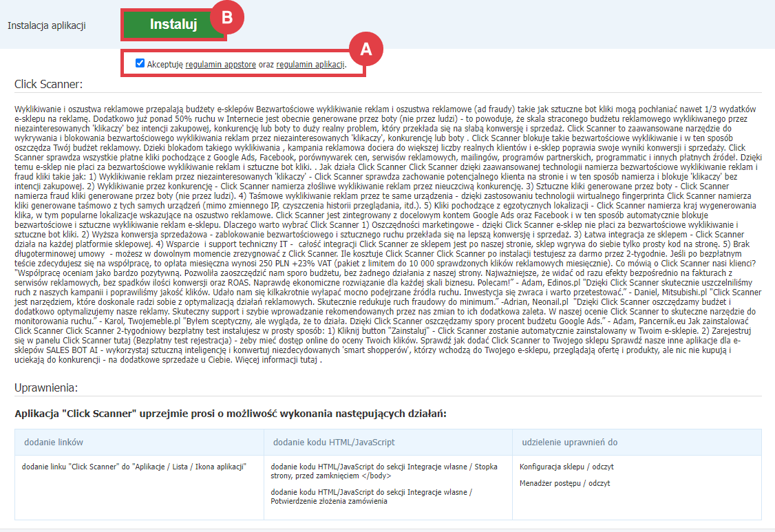Select the 'Stopka strony, przed zamknięciem </body>' permission text
This screenshot has height=532, width=775.
point(384,471)
